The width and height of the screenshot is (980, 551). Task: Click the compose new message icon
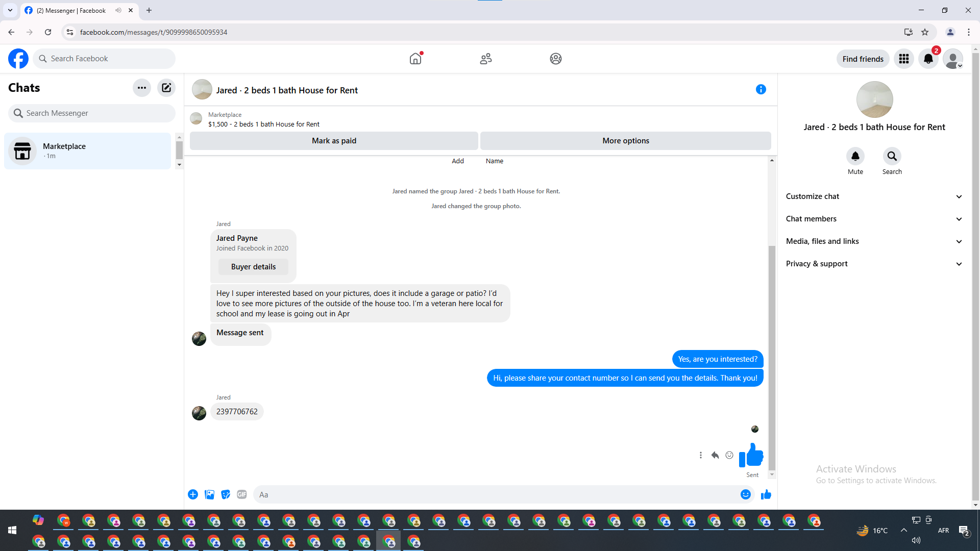coord(166,88)
